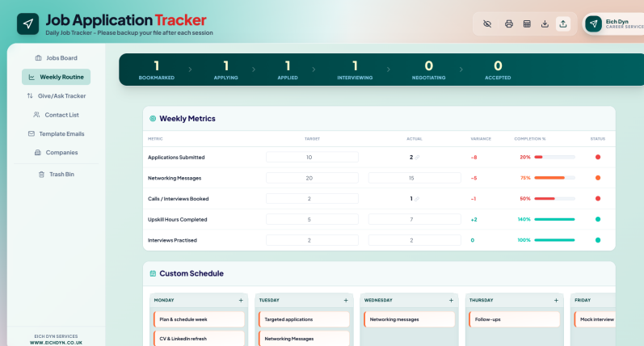Click the Companies building icon

[38, 153]
